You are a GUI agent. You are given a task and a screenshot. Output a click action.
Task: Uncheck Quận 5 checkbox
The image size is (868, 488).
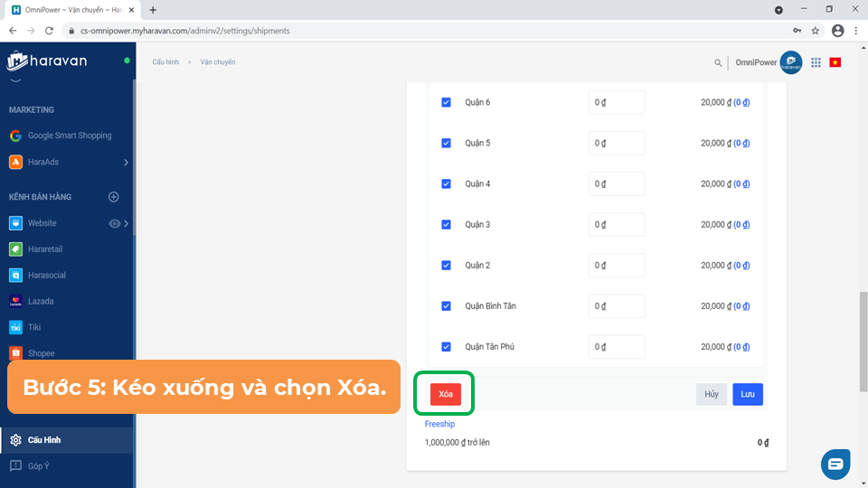pyautogui.click(x=446, y=144)
